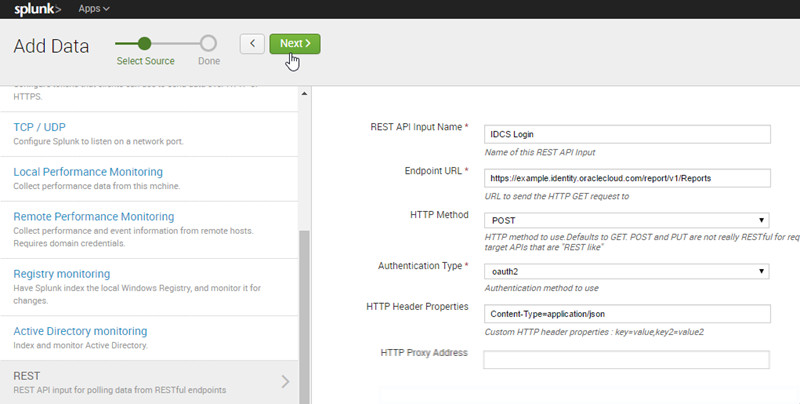The width and height of the screenshot is (800, 404).
Task: Click the HTTP Header Properties field
Action: click(626, 314)
